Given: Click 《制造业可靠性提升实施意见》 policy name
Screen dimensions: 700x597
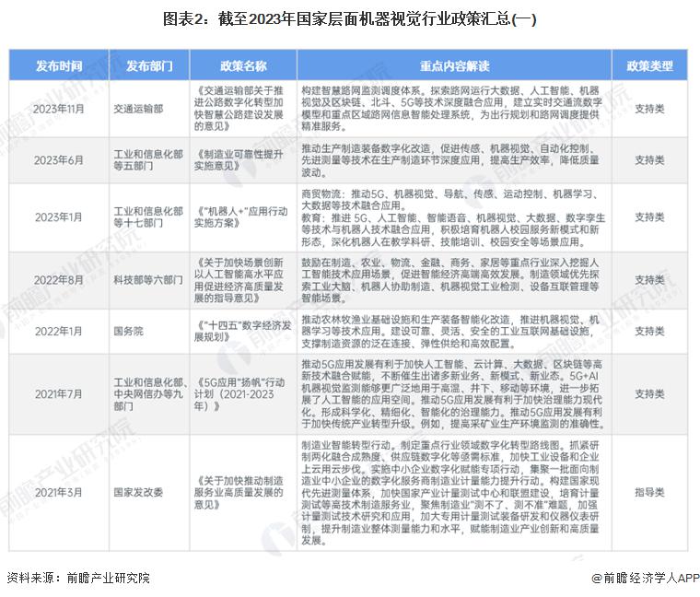Looking at the screenshot, I should (x=243, y=159).
